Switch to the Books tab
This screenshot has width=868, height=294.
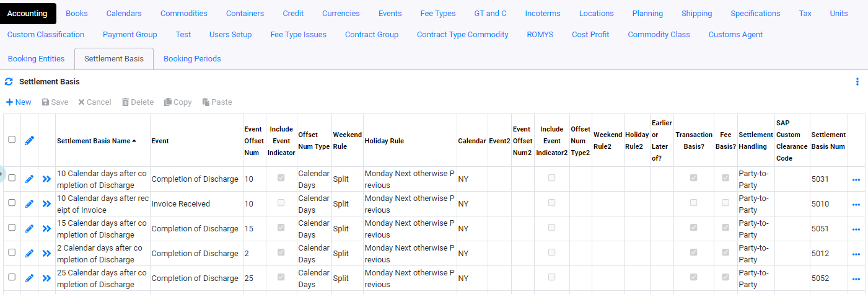tap(77, 13)
